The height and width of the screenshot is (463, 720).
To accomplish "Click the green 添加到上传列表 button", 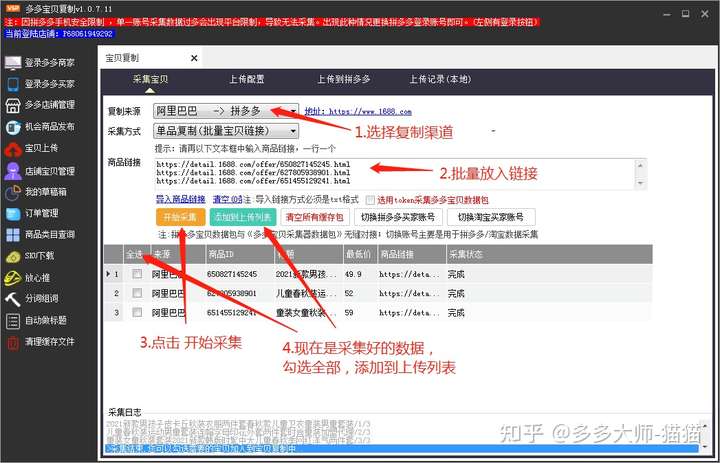I will 243,217.
